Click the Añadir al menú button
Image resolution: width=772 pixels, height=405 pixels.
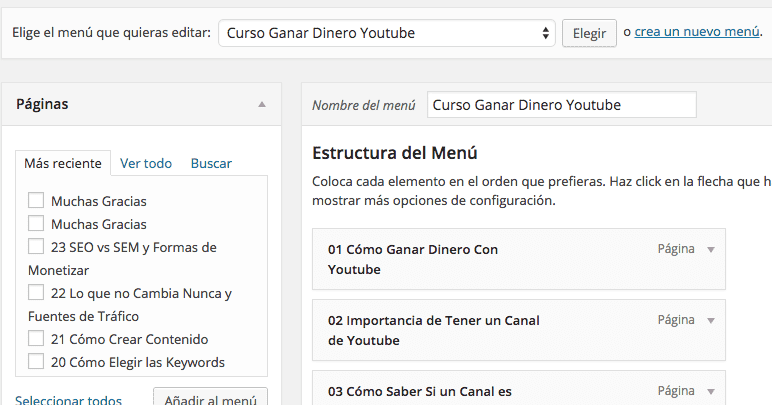tap(210, 398)
